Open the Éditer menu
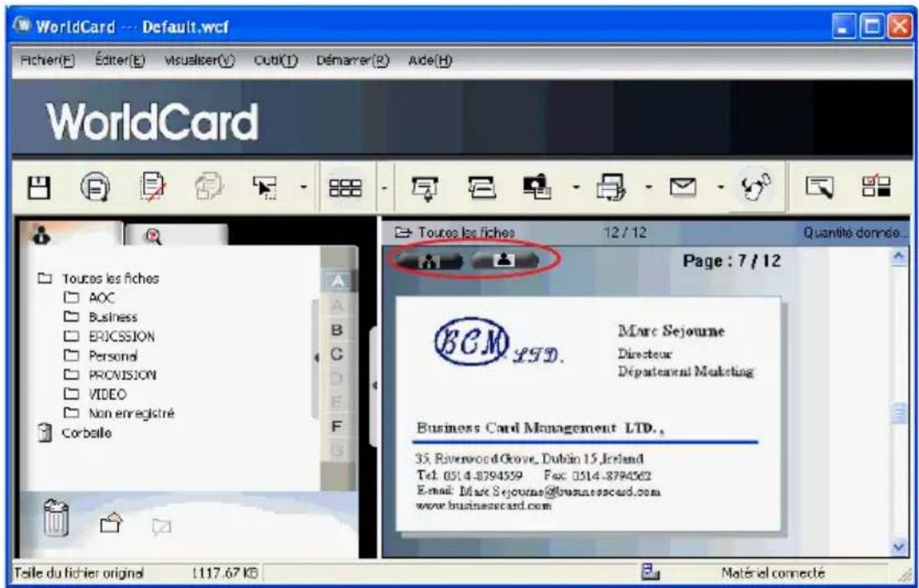Viewport: 919px width, 588px height. coord(120,60)
